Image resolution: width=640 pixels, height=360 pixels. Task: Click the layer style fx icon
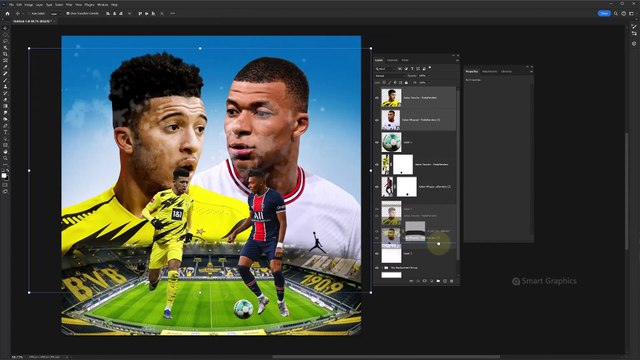pyautogui.click(x=418, y=281)
